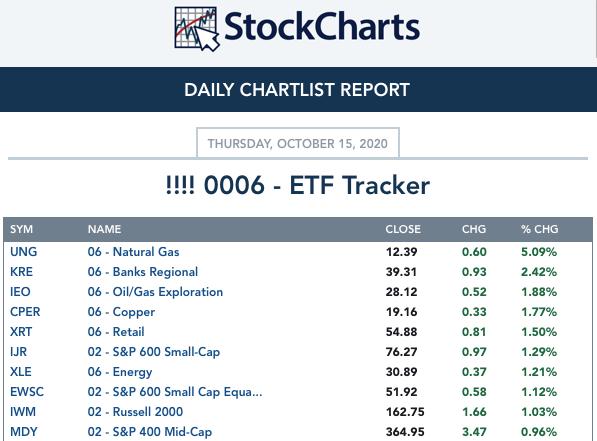Screen dimensions: 597x441
Task: Open 06 - Natural Gas chart
Action: (x=133, y=252)
